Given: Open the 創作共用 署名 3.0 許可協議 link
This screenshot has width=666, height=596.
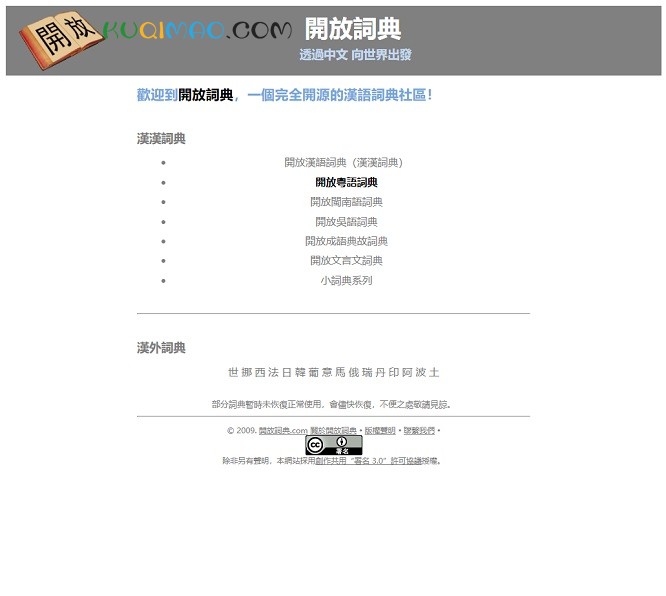Looking at the screenshot, I should [x=369, y=461].
